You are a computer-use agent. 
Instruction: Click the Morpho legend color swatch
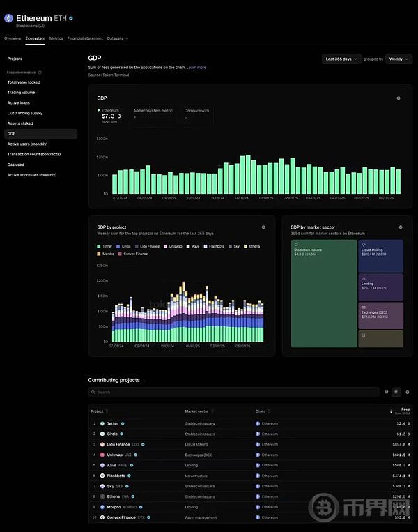(99, 254)
